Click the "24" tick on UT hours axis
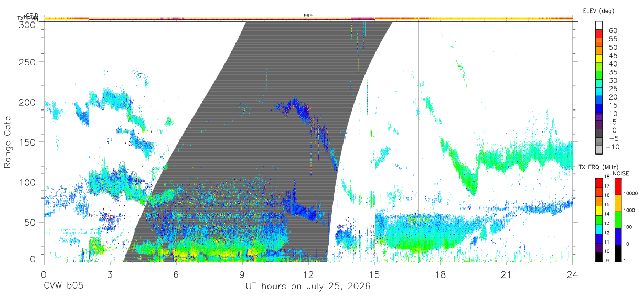The width and height of the screenshot is (644, 297). pos(573,274)
